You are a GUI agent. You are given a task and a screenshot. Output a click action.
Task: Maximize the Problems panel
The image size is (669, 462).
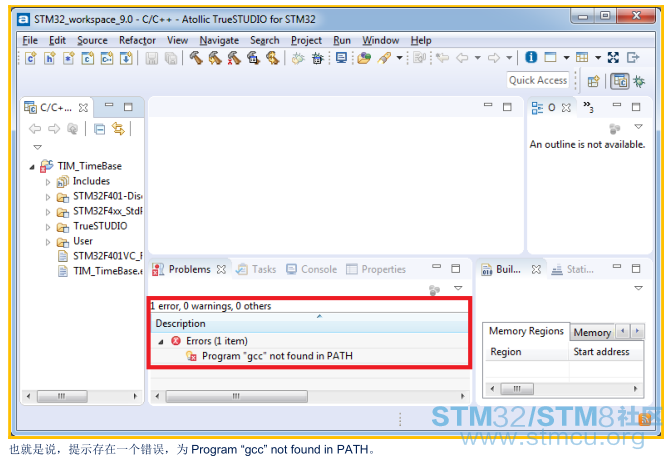[x=456, y=269]
